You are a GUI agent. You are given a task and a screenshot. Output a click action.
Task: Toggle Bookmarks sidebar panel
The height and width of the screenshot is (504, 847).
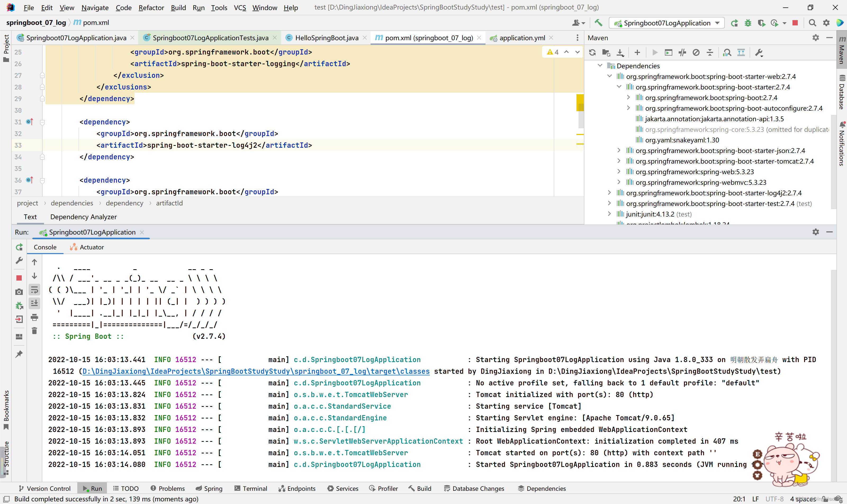[x=6, y=410]
